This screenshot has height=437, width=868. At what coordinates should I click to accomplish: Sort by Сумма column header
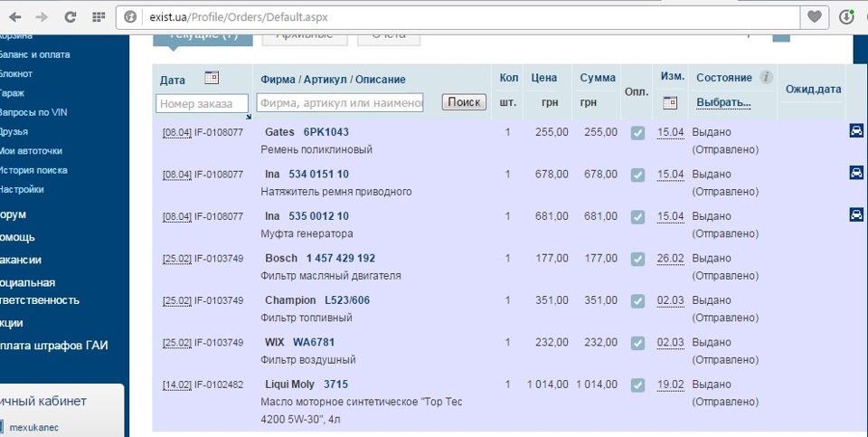[x=598, y=78]
